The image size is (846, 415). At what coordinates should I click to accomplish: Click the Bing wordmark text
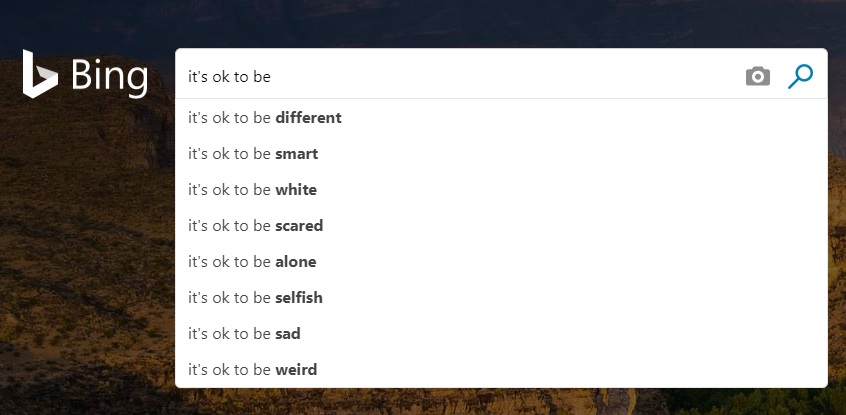pyautogui.click(x=109, y=76)
